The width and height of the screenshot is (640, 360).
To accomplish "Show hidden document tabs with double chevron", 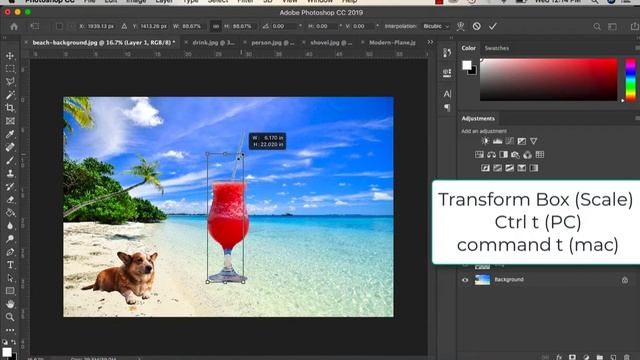I will coord(430,42).
